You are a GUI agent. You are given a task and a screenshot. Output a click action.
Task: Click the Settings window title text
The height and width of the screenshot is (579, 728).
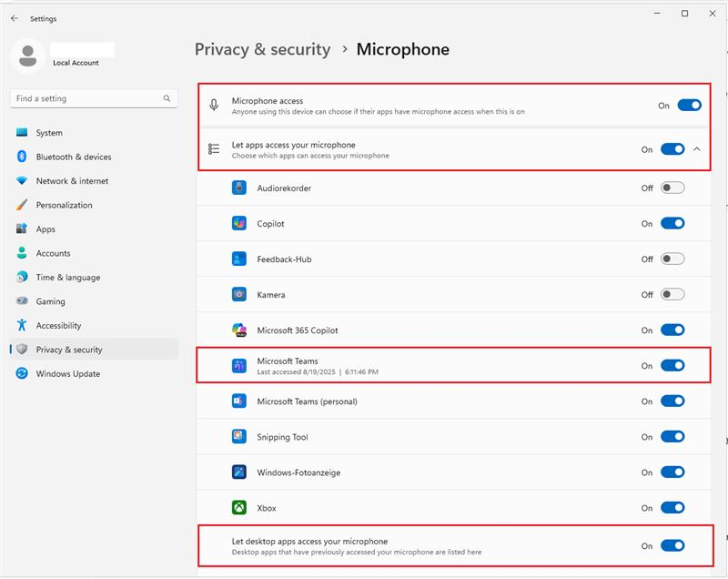pyautogui.click(x=43, y=18)
